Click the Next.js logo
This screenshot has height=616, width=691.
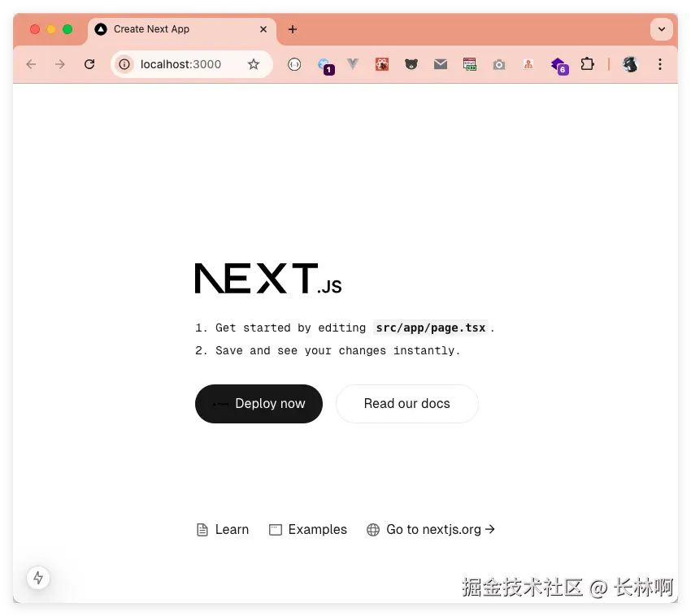268,279
